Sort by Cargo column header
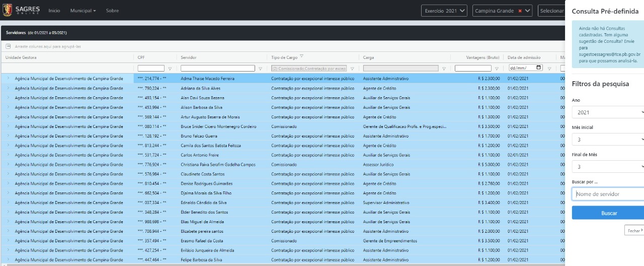Screen dimensions: 644x266 coord(368,57)
